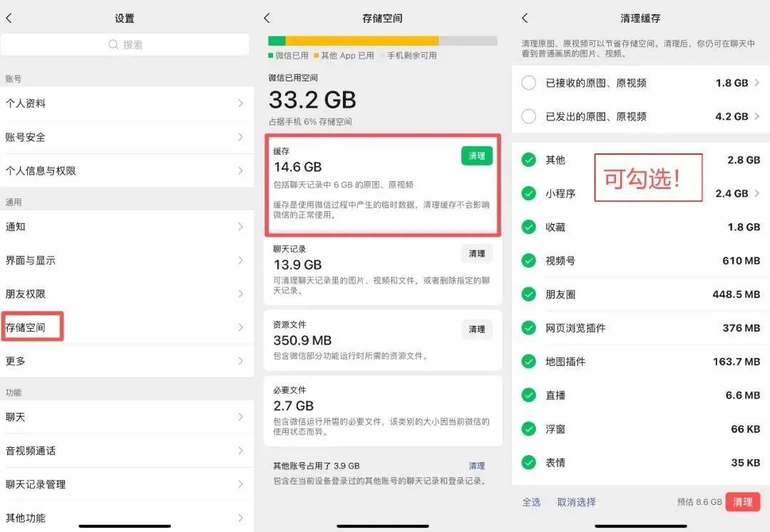This screenshot has height=532, width=770.
Task: Tap back arrow on Clear Cache screen
Action: click(x=525, y=18)
